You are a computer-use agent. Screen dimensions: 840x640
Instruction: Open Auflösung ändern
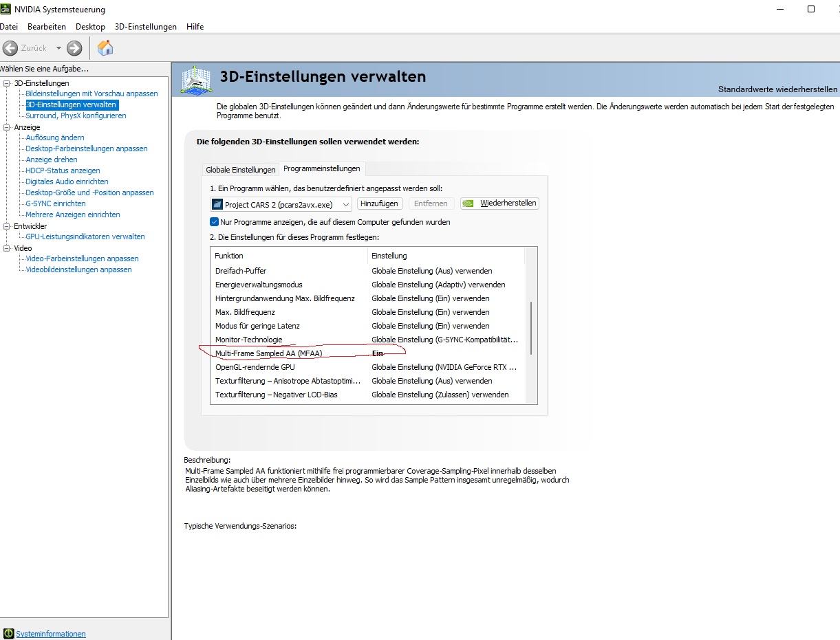pyautogui.click(x=55, y=137)
